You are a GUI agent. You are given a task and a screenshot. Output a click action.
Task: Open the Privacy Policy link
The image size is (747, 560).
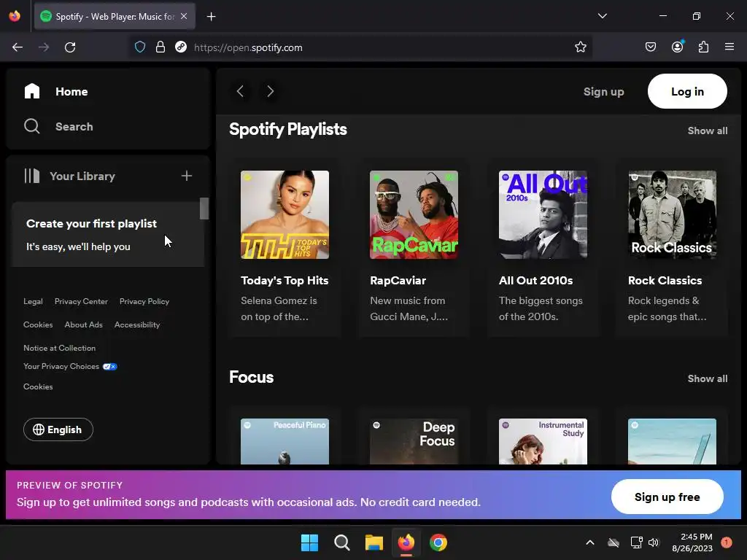(144, 301)
